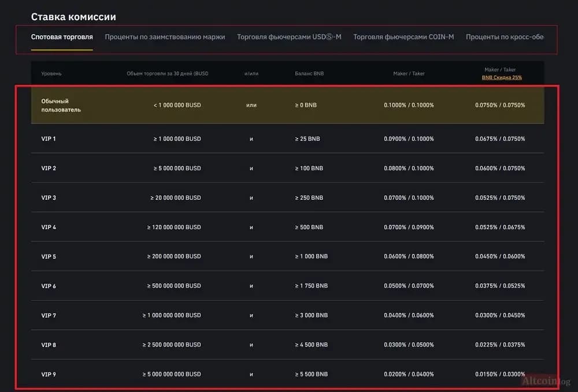Click the Баланс BNB column header
This screenshot has width=578, height=392.
click(309, 73)
